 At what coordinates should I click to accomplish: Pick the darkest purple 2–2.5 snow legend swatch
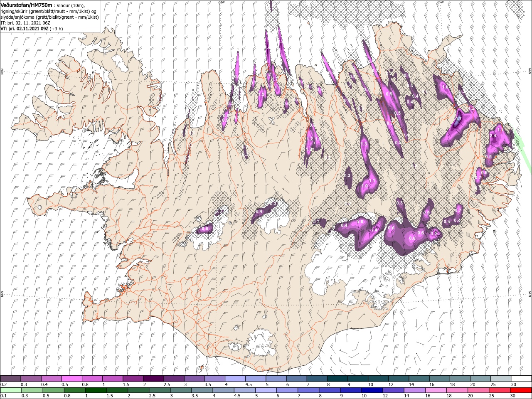153,378
